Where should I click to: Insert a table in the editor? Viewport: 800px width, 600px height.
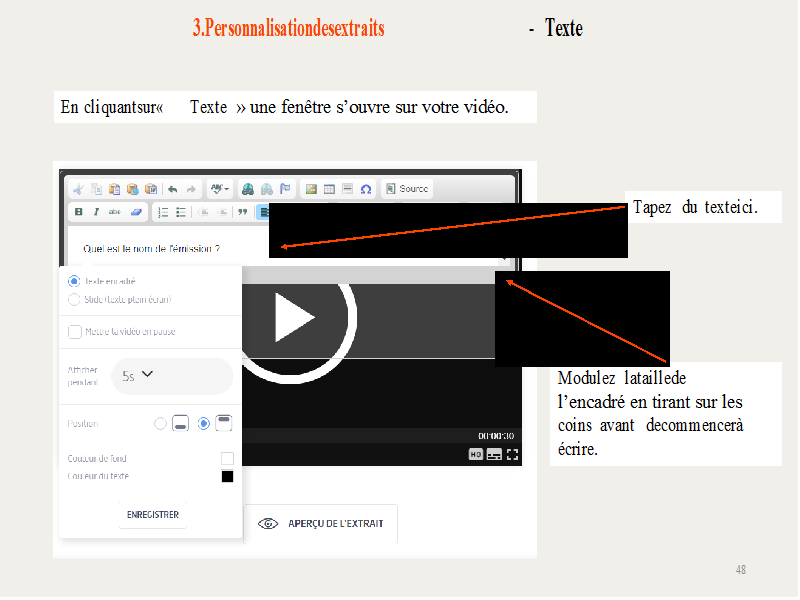329,189
